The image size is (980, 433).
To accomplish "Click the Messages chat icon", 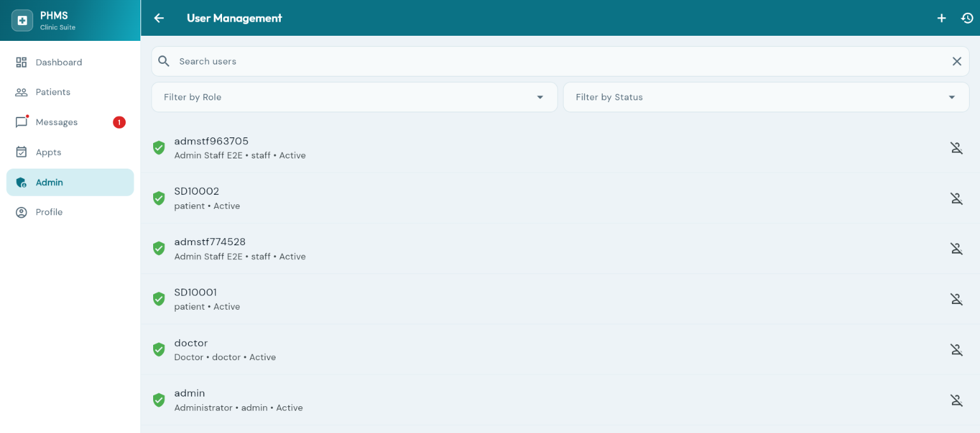I will (x=22, y=122).
